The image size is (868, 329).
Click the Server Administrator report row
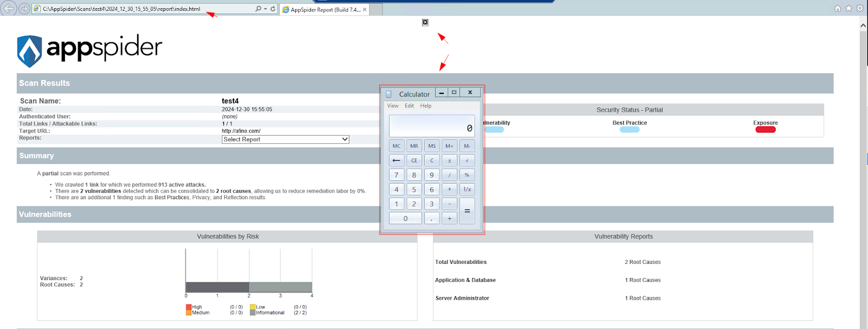(x=623, y=298)
